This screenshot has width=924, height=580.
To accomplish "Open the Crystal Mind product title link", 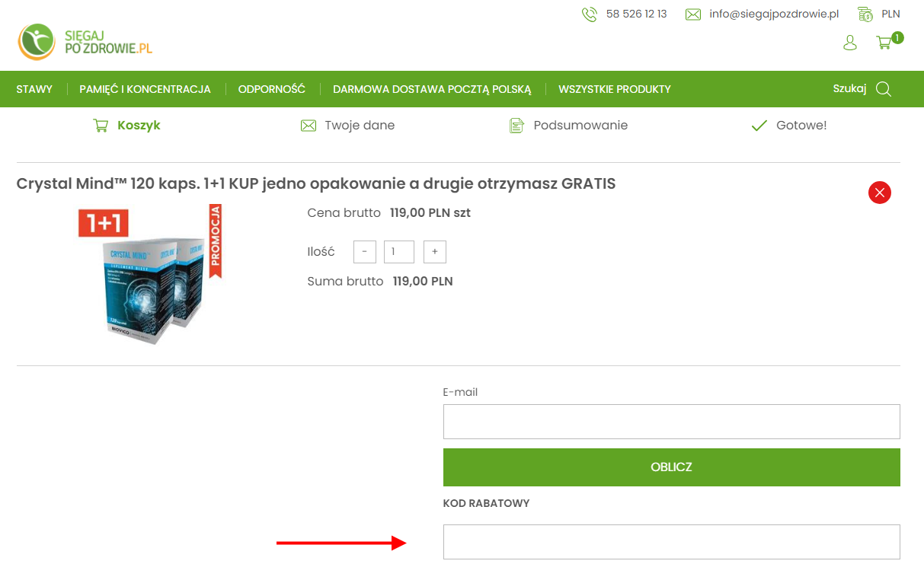I will click(316, 184).
